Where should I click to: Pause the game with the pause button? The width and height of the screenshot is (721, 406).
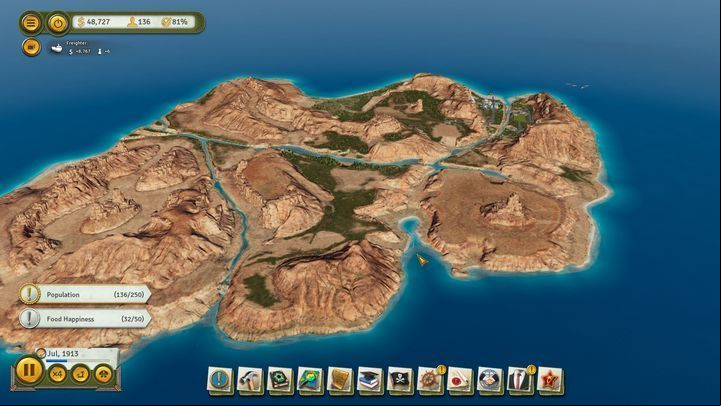(29, 370)
